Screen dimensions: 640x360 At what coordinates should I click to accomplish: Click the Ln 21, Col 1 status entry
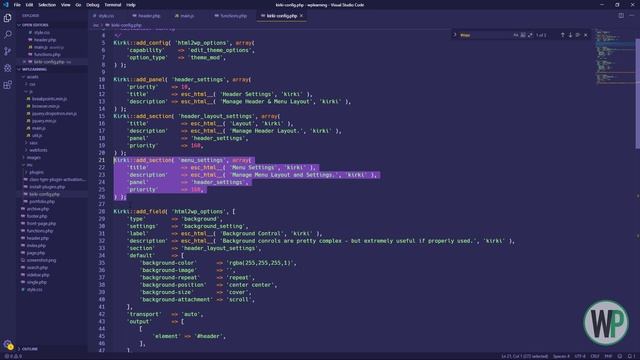coord(524,356)
